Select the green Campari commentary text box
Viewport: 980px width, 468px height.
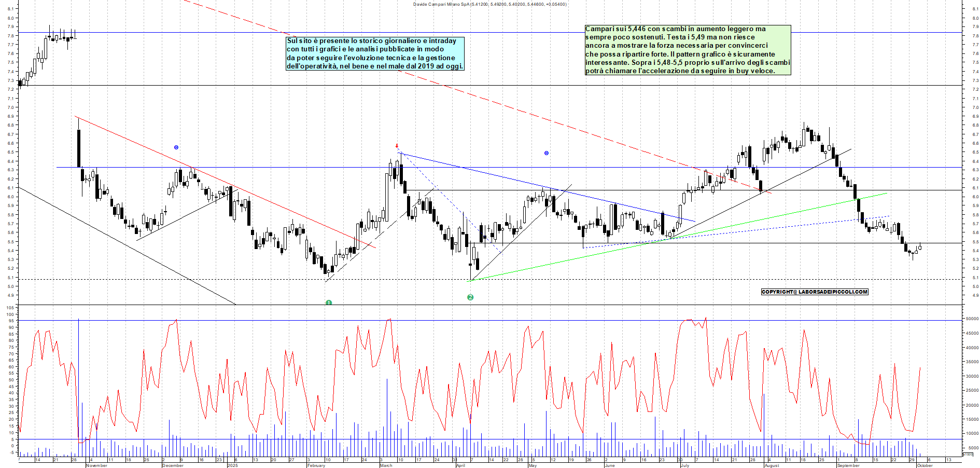click(x=688, y=50)
